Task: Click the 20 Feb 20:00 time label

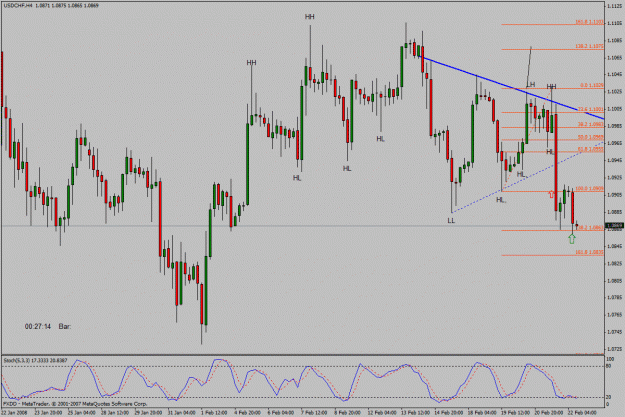Action: point(549,413)
